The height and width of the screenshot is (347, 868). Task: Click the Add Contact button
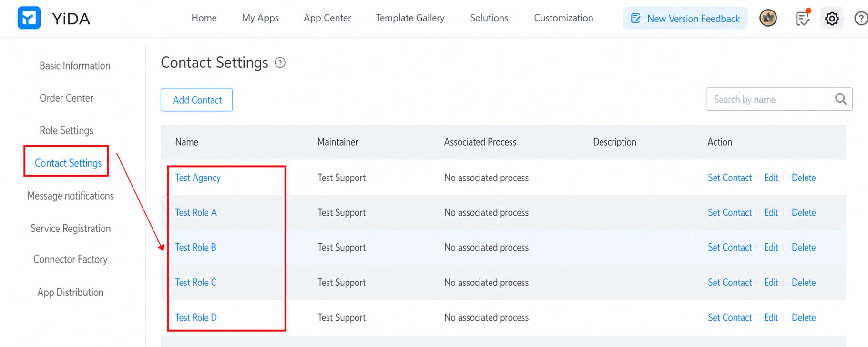(197, 100)
